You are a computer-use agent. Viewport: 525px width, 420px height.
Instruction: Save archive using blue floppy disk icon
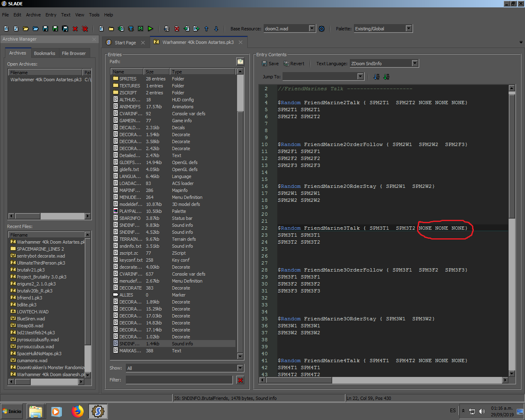click(46, 29)
